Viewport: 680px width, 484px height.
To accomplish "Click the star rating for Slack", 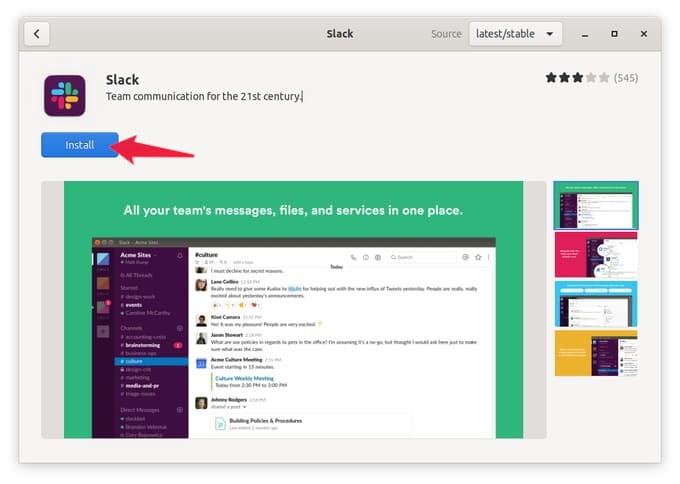I will click(577, 78).
